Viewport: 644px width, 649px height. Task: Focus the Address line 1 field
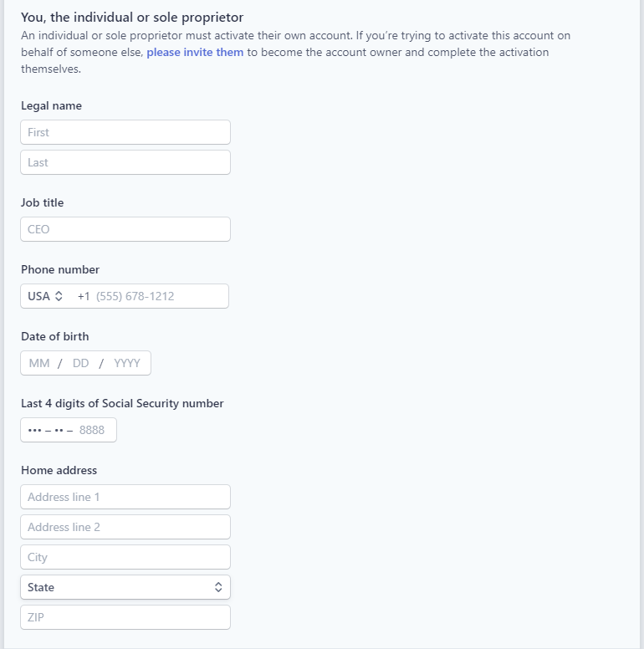pyautogui.click(x=125, y=497)
